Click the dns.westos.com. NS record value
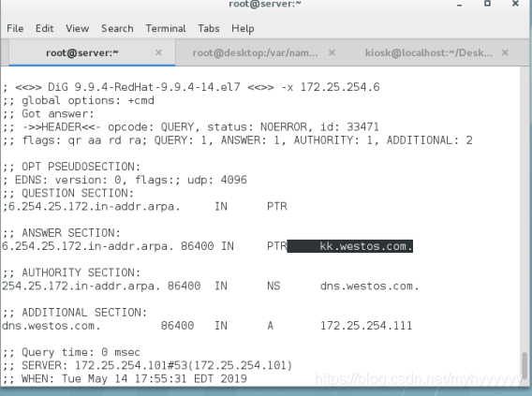Screen dimensions: 532x396 tap(369, 286)
